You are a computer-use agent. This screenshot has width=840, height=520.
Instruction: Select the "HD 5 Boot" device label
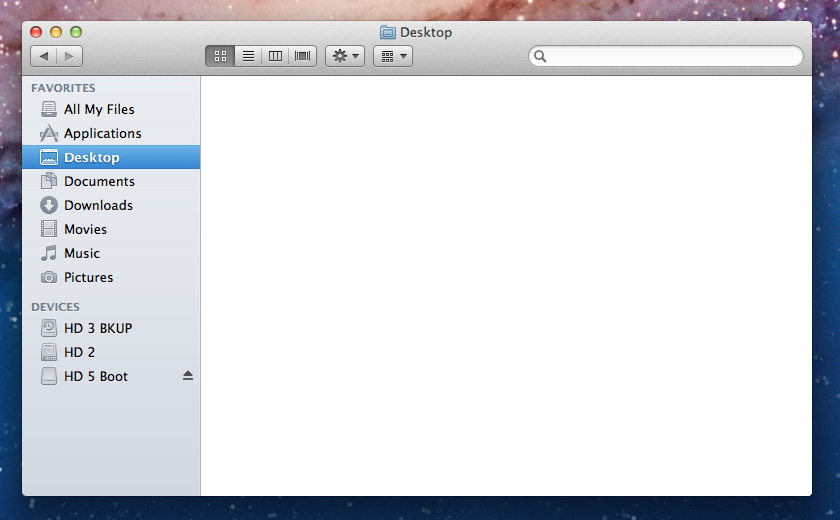pos(96,376)
